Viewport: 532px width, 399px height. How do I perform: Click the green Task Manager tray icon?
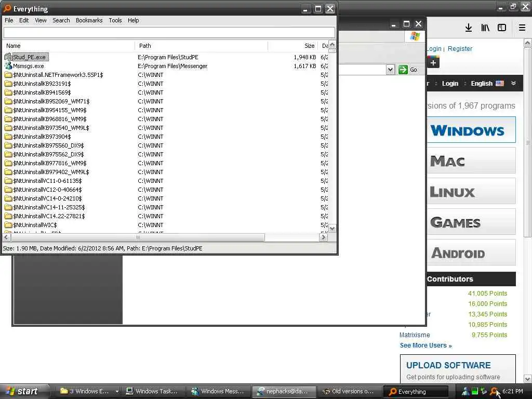click(x=475, y=391)
